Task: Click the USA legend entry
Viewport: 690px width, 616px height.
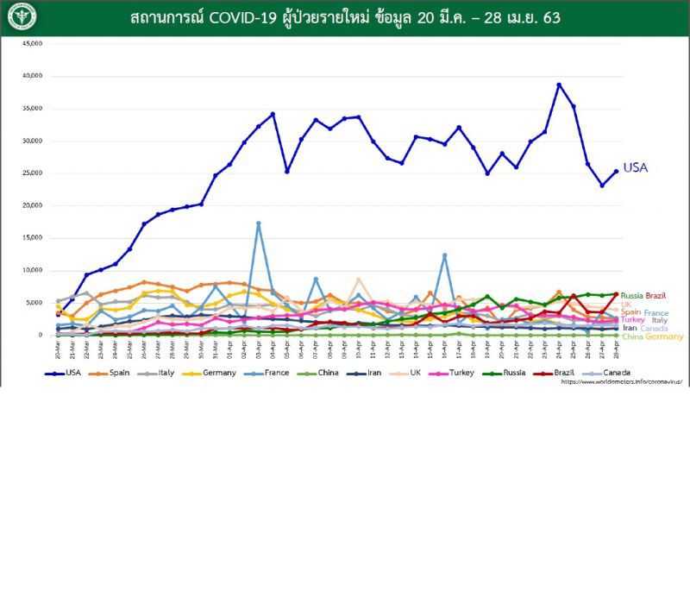Action: pos(63,373)
